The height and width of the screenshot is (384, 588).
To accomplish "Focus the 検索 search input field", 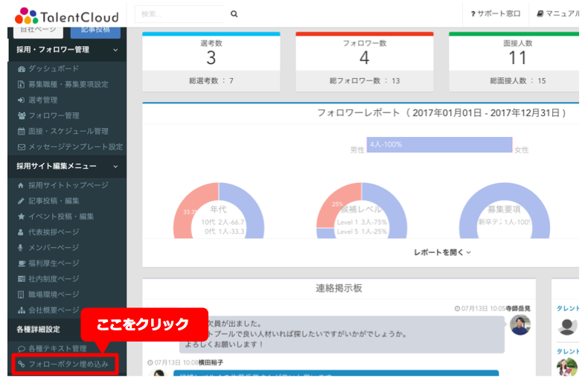I will pos(179,14).
